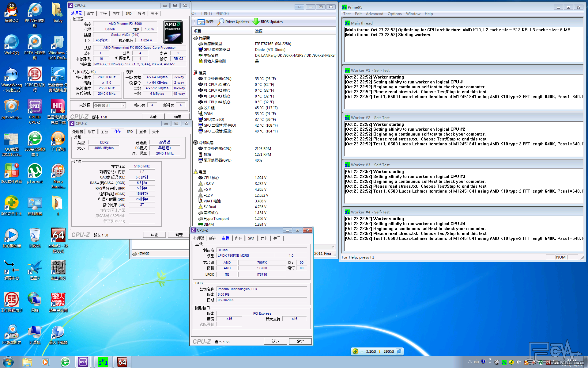The width and height of the screenshot is (588, 368).
Task: Open 360 Secure Browser desktop icon
Action: [x=35, y=144]
